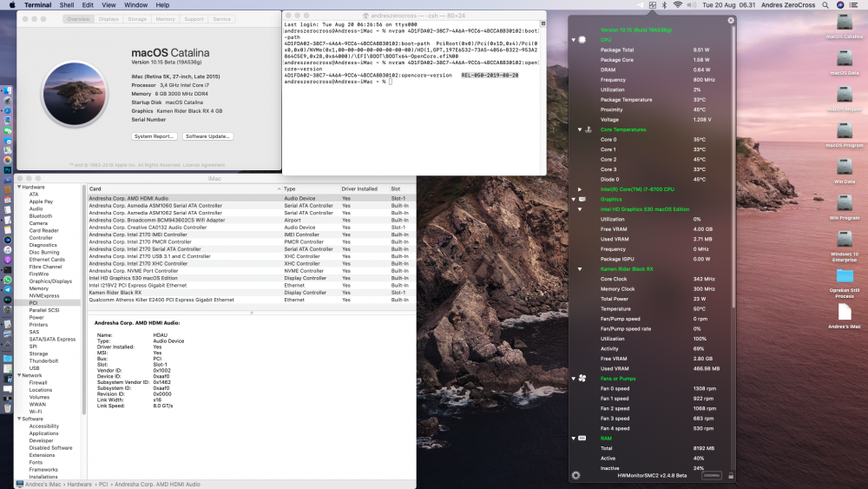This screenshot has width=868, height=489.
Task: Open the Help menu
Action: point(162,5)
